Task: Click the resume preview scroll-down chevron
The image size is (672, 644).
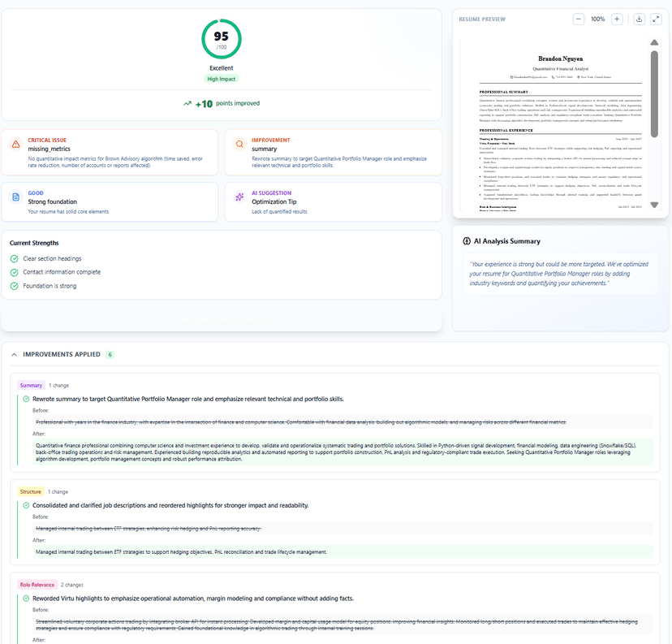Action: (x=655, y=204)
